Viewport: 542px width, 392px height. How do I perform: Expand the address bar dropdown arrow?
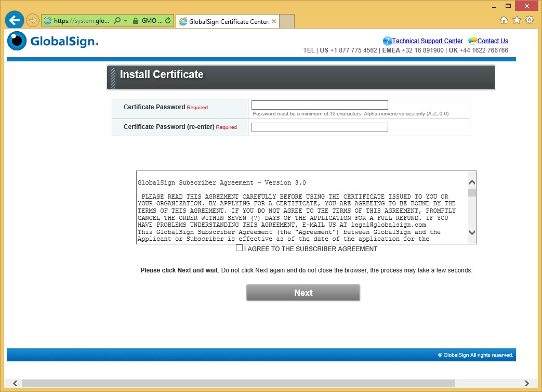pyautogui.click(x=125, y=21)
